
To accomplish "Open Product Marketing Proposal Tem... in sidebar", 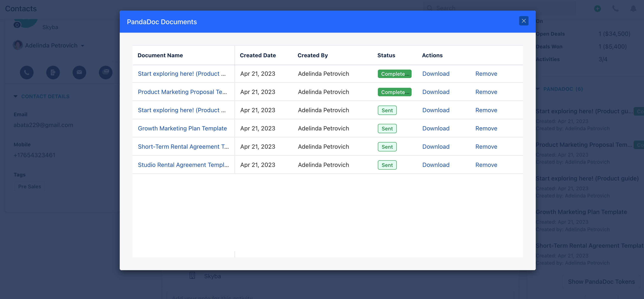I will (x=584, y=145).
